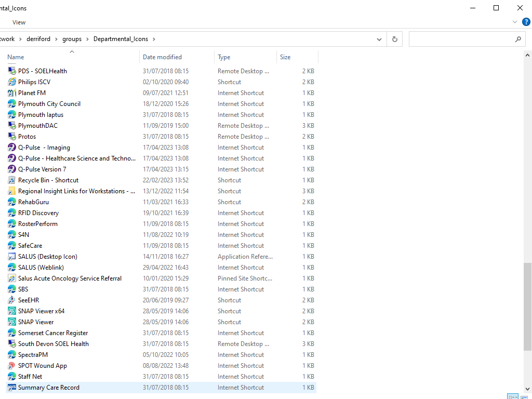Click the scrollbar up arrow
Viewport: 532px width, 399px height.
tap(527, 55)
